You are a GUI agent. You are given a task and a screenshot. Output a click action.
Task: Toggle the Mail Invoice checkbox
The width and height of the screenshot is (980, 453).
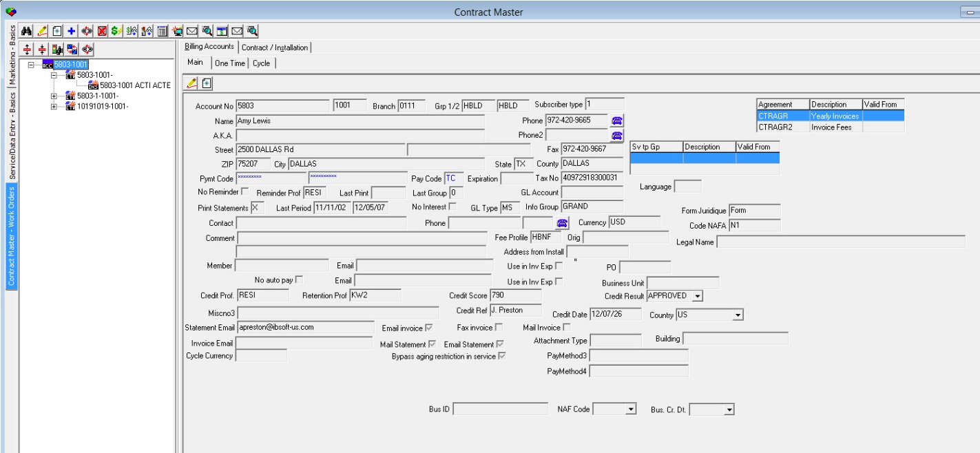[567, 327]
